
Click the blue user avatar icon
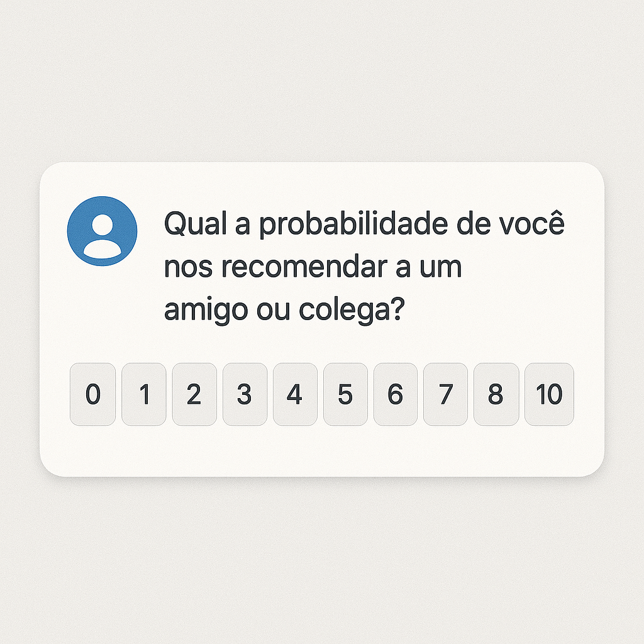(102, 231)
